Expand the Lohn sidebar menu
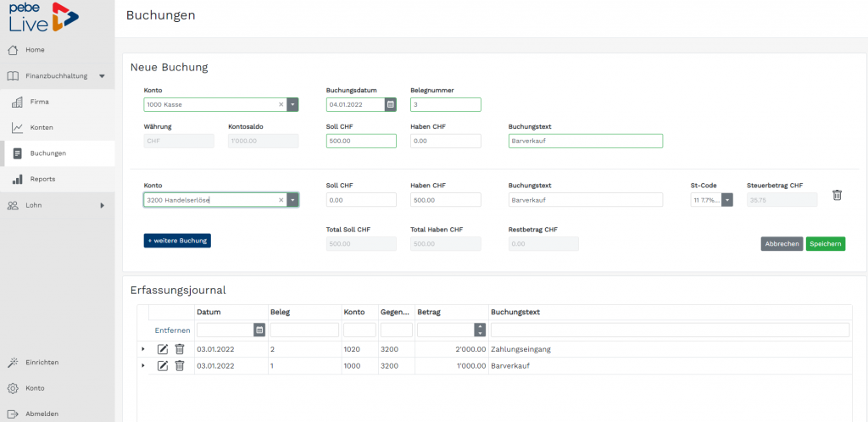The height and width of the screenshot is (422, 868). click(102, 205)
